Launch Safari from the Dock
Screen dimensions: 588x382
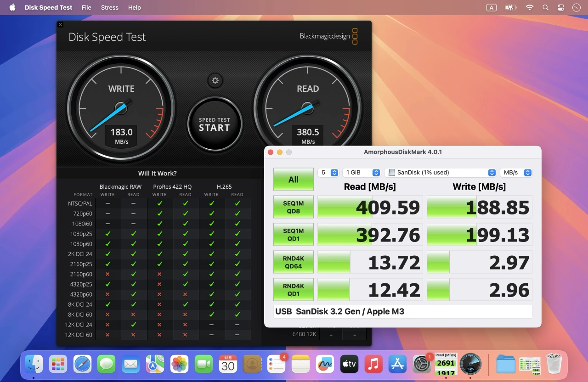(x=82, y=365)
